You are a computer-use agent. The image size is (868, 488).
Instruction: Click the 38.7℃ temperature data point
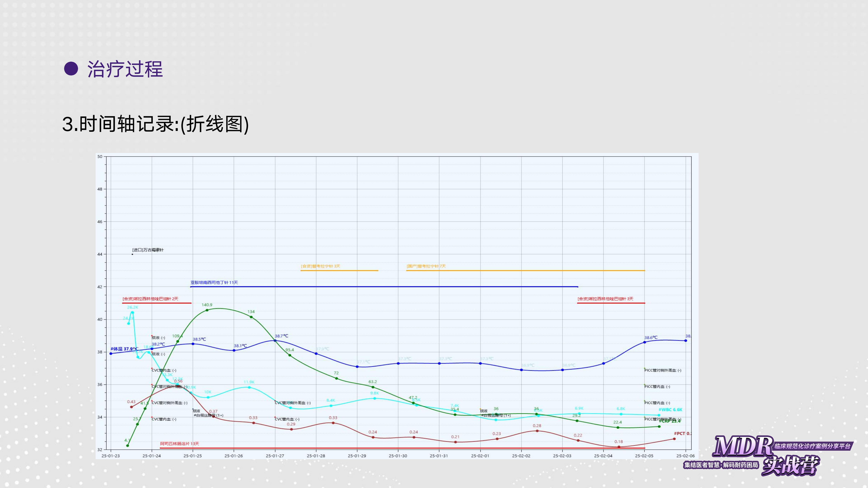point(275,341)
